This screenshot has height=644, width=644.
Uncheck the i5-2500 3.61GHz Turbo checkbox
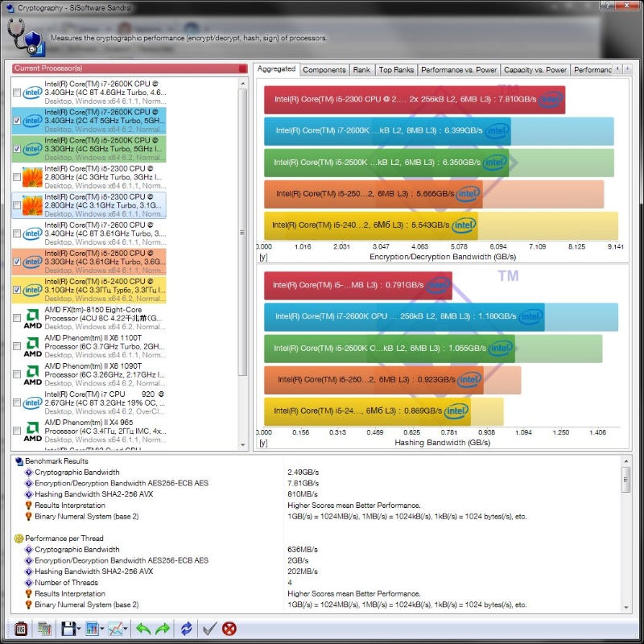click(x=17, y=262)
